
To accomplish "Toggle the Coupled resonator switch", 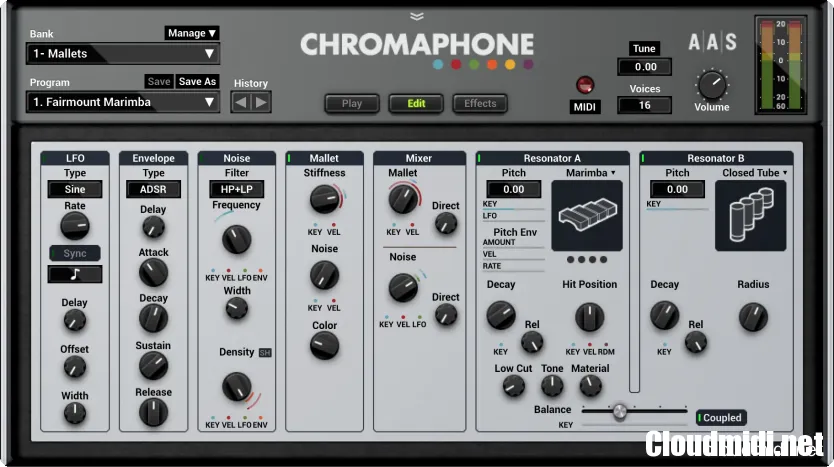I will pos(720,418).
